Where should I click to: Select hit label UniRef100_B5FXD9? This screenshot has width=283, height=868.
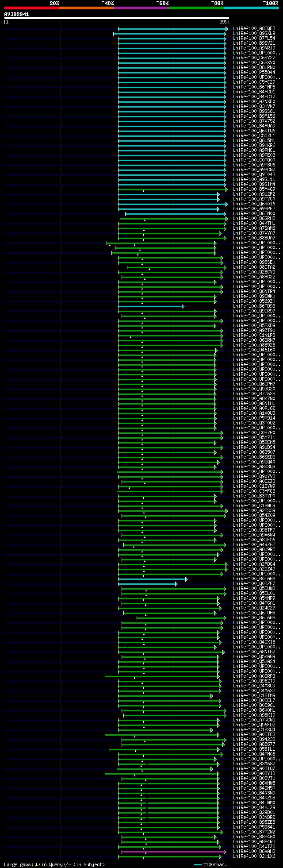(254, 326)
